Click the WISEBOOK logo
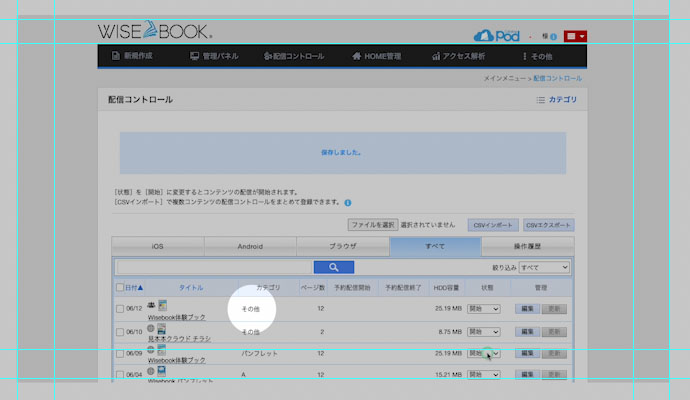Image resolution: width=690 pixels, height=400 pixels. coord(154,32)
